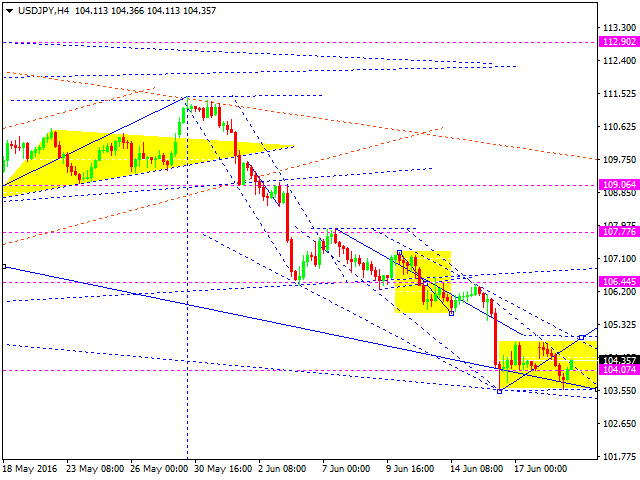Open the chart menu triangle beside USDJPY,H4
Image resolution: width=640 pixels, height=480 pixels.
click(x=9, y=11)
